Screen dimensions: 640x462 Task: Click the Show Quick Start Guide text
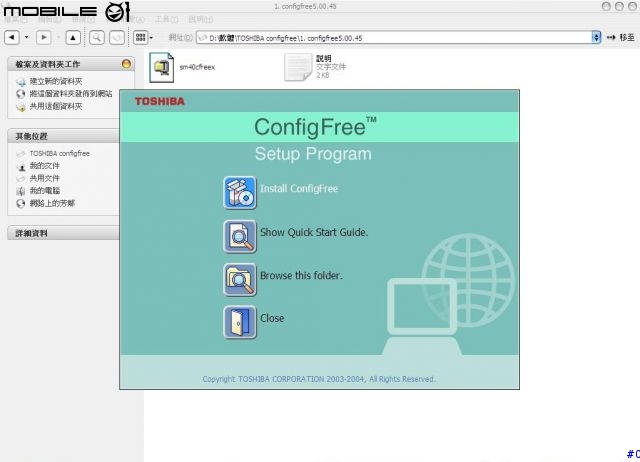pyautogui.click(x=314, y=232)
